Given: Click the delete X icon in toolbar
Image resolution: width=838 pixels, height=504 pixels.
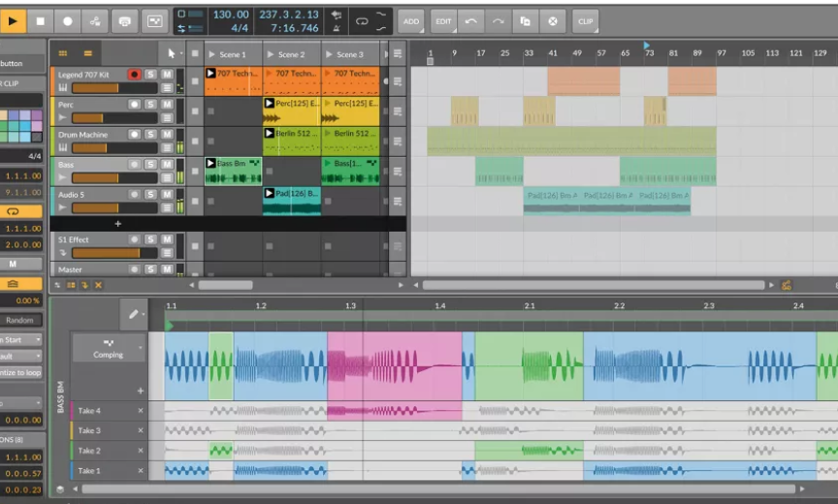Looking at the screenshot, I should tap(553, 20).
